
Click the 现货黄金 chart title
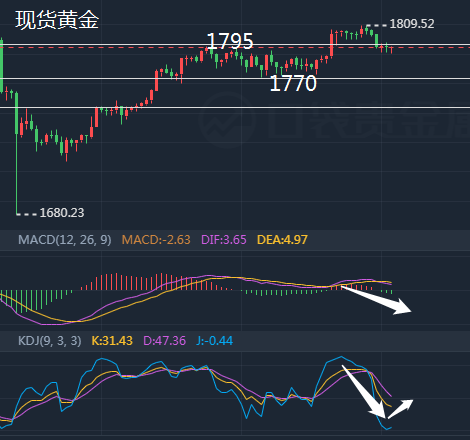coord(57,20)
